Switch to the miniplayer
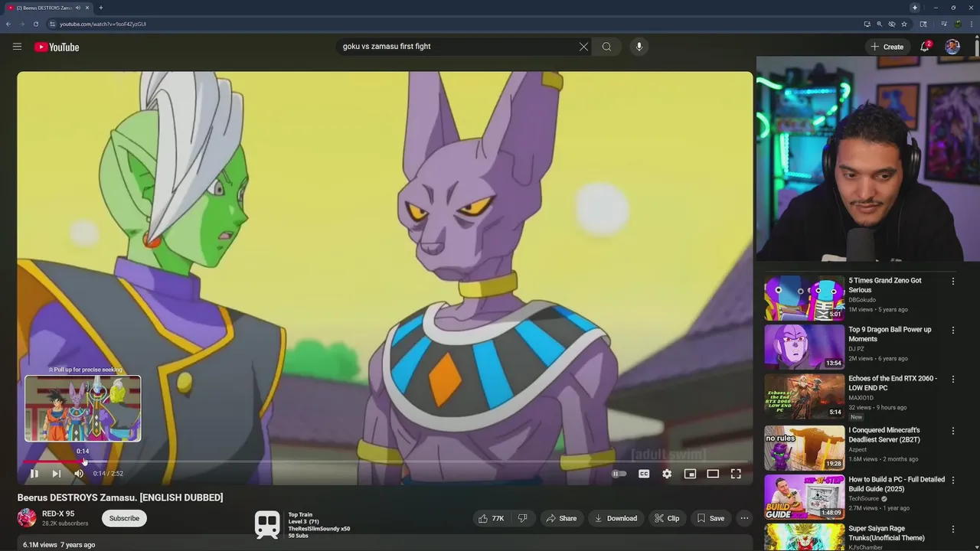This screenshot has width=980, height=551. click(690, 474)
